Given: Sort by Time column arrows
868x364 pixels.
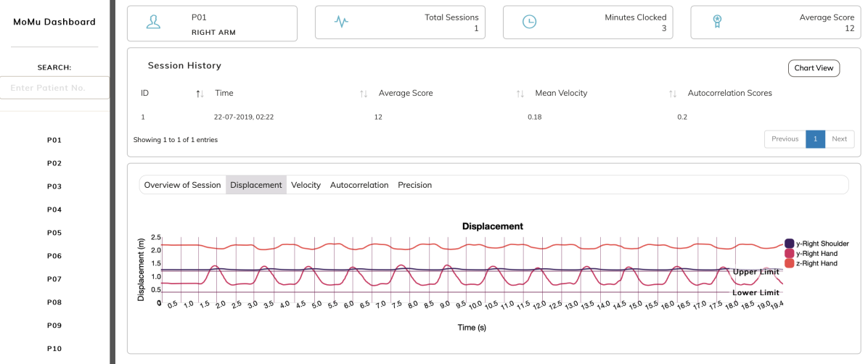Looking at the screenshot, I should coord(364,94).
